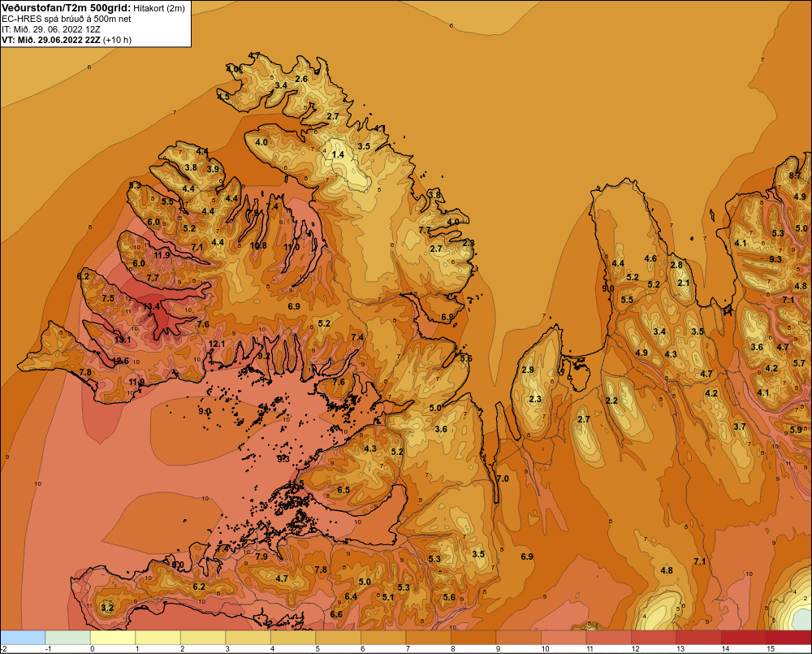
Task: Click the temperature value '3.2'
Action: point(107,608)
